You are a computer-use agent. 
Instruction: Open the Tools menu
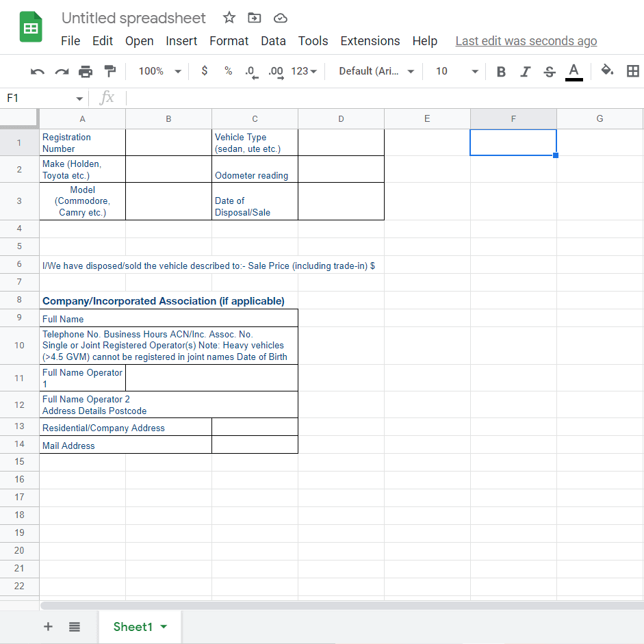click(313, 41)
